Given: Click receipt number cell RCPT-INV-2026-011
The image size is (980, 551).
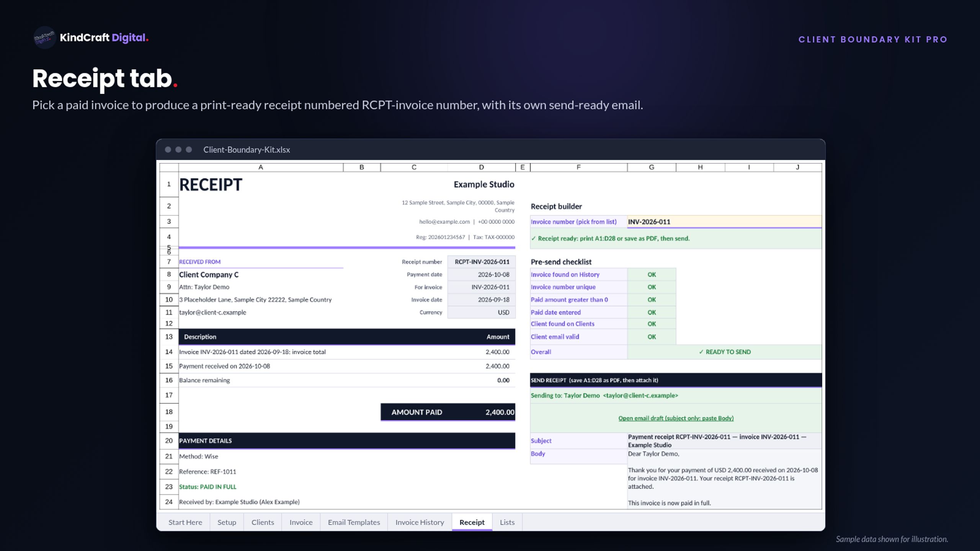Looking at the screenshot, I should 482,262.
